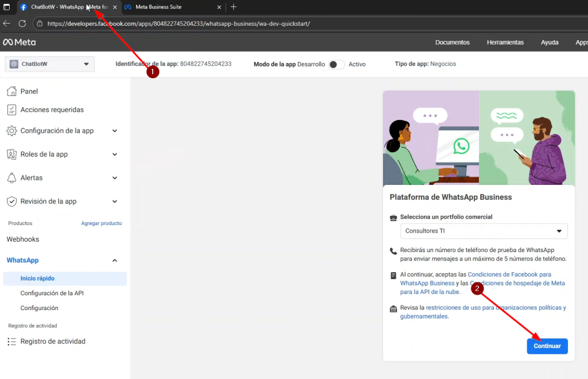Expand Roles de la app chevron

pos(115,154)
